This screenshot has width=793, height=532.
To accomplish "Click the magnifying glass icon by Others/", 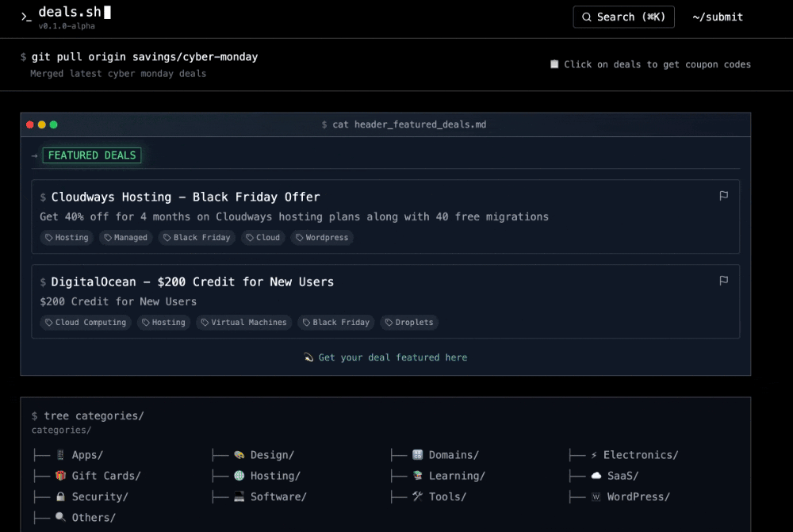I will pyautogui.click(x=60, y=517).
